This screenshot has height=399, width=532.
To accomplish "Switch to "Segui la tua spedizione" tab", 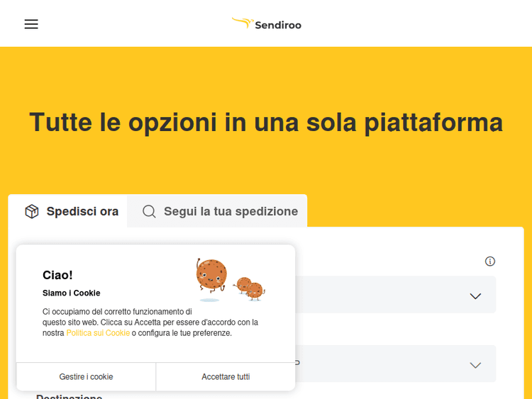I will point(231,211).
